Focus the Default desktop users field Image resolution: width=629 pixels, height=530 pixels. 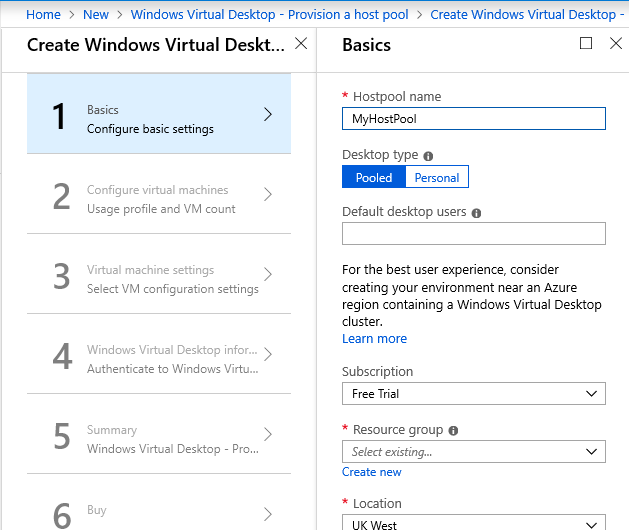pos(474,234)
